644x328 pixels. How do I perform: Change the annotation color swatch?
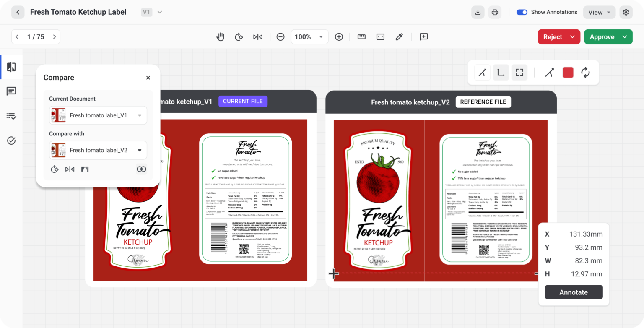pyautogui.click(x=568, y=72)
